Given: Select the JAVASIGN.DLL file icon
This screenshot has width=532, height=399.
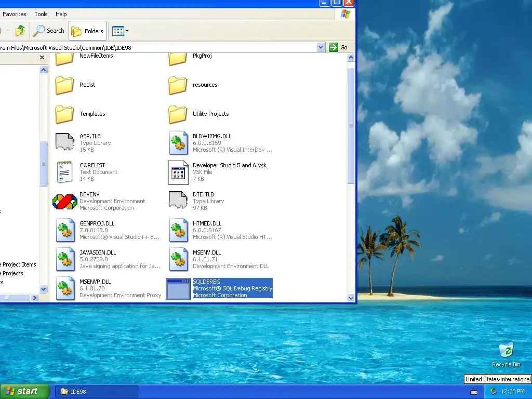Looking at the screenshot, I should tap(65, 260).
